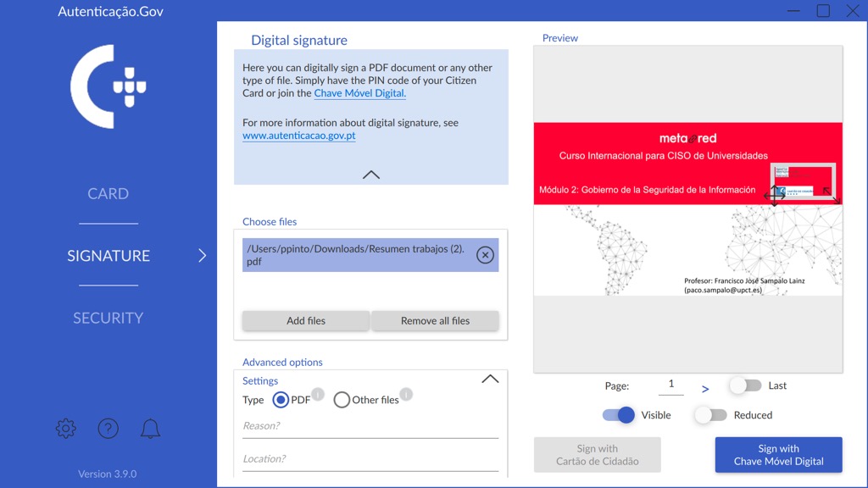Screen dimensions: 868x488
Task: Toggle the Visible signature switch
Action: pyautogui.click(x=619, y=415)
